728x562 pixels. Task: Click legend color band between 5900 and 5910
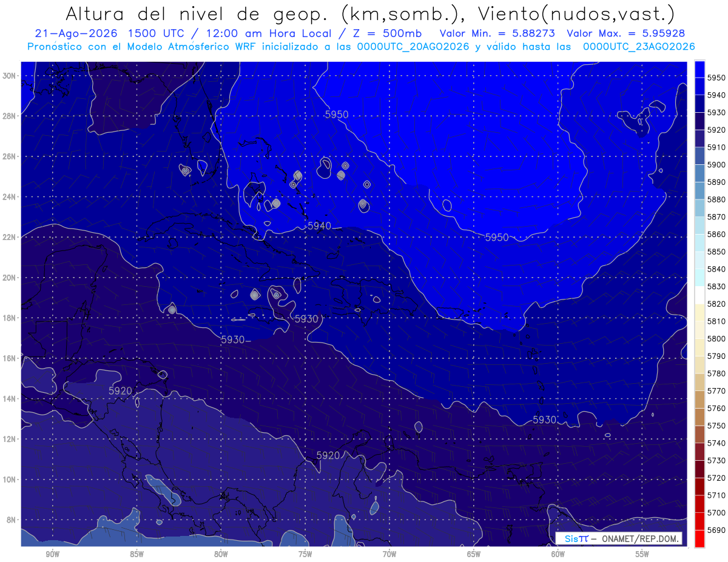point(699,156)
